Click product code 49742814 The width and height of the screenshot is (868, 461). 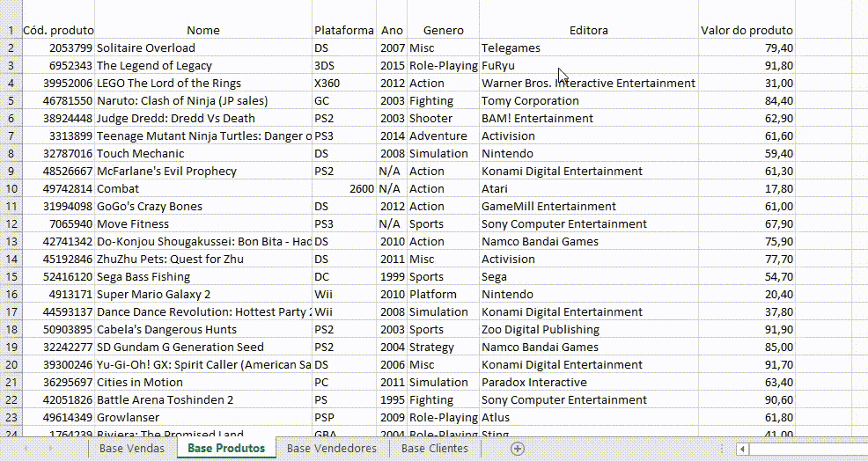click(58, 189)
